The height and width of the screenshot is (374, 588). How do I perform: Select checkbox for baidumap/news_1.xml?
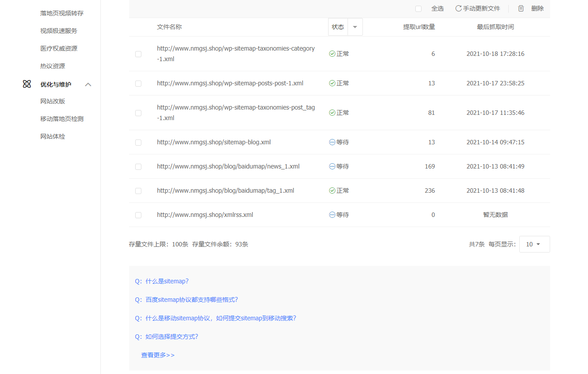coord(138,167)
